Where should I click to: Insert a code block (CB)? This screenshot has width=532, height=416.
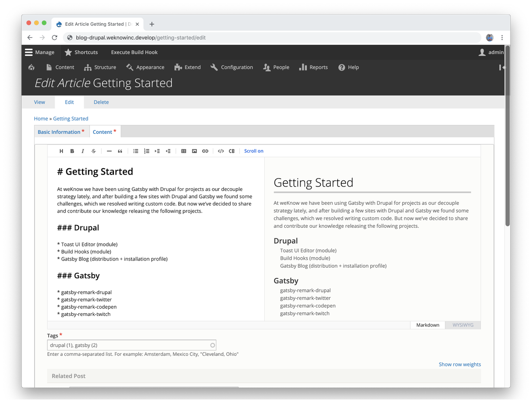[x=231, y=151]
